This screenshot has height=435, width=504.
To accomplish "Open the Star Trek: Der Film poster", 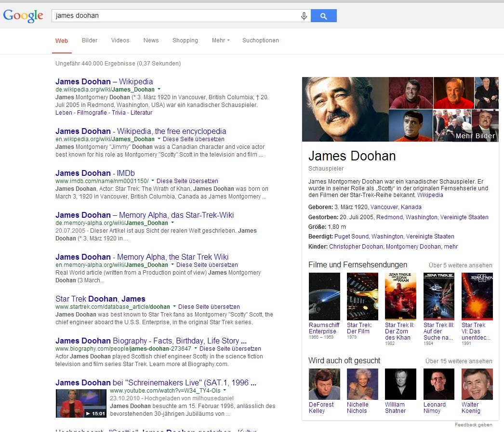I will pyautogui.click(x=362, y=296).
